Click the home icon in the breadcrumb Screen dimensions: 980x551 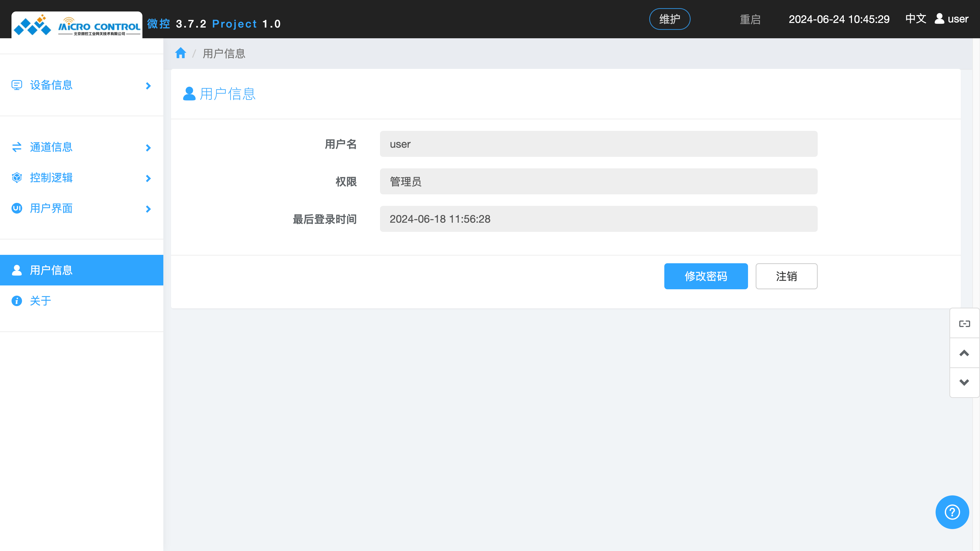coord(180,53)
